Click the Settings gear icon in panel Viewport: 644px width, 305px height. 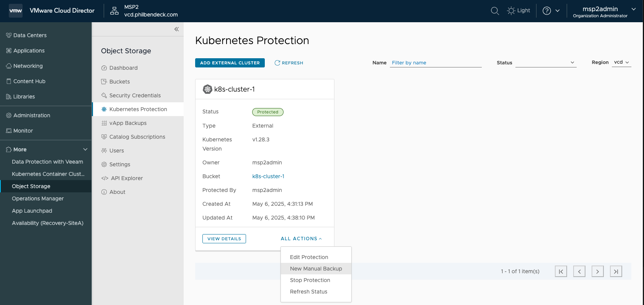tap(104, 164)
